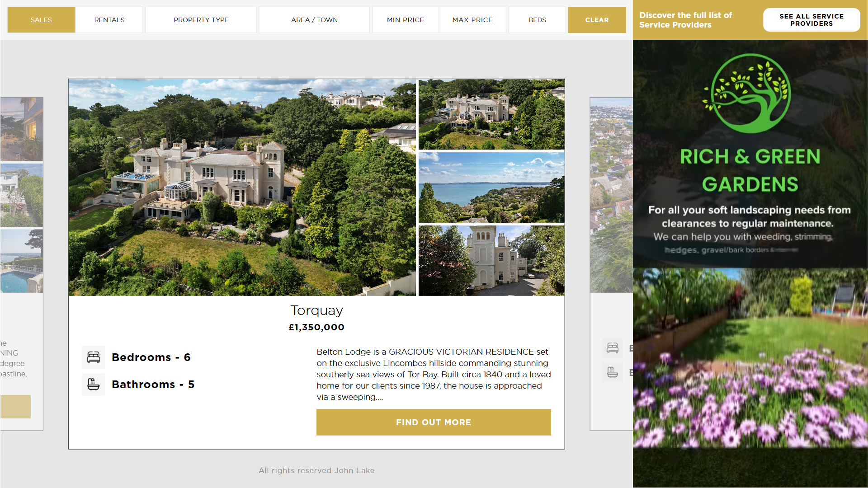Image resolution: width=868 pixels, height=488 pixels.
Task: Click See All Service Providers button
Action: (811, 20)
